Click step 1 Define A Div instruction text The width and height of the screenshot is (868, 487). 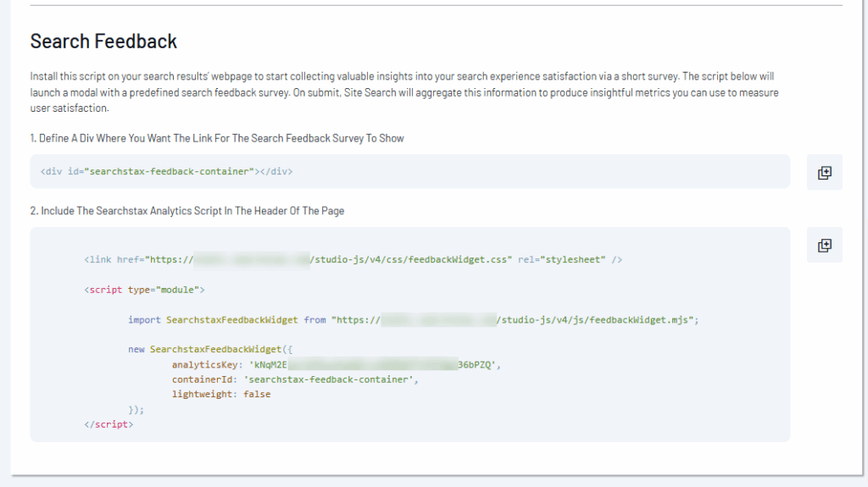coord(217,138)
